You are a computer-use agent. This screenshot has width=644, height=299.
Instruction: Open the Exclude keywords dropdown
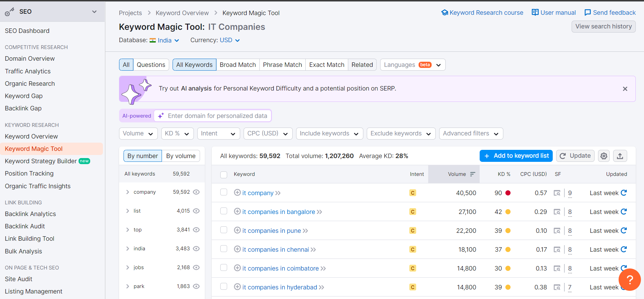tap(401, 133)
